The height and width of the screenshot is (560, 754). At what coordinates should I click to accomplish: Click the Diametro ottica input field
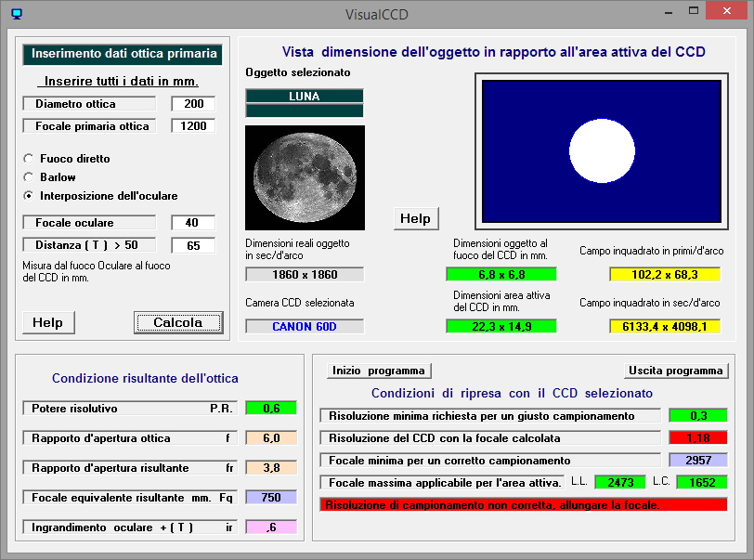click(193, 104)
